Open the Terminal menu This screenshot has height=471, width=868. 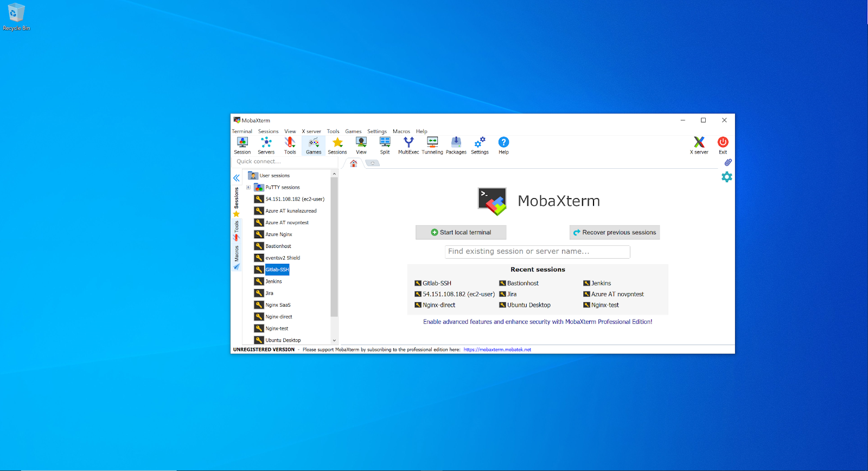point(242,131)
